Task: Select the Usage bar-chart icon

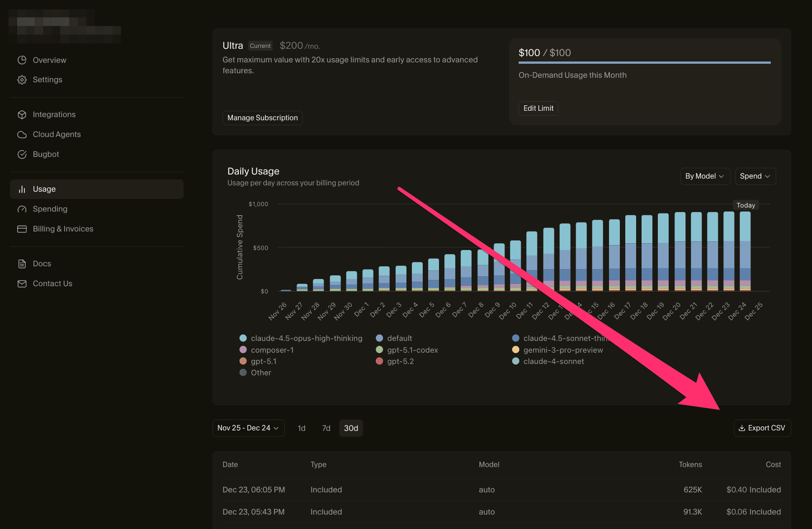Action: [22, 189]
